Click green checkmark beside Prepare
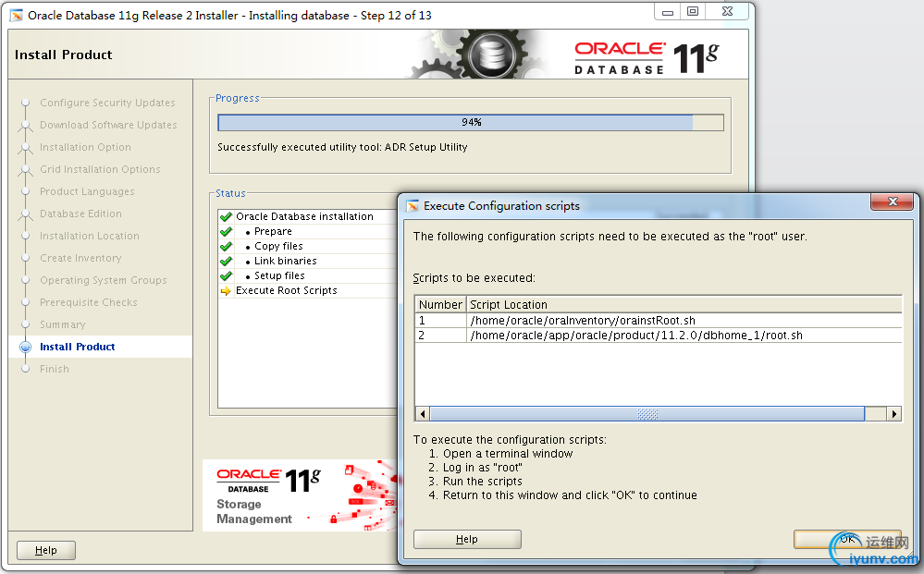The image size is (924, 574). tap(226, 231)
